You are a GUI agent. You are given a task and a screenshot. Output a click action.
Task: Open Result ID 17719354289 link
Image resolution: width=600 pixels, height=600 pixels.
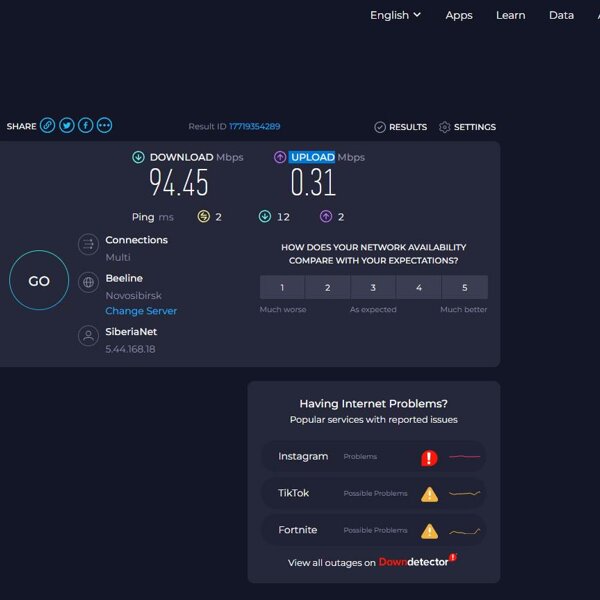click(254, 126)
